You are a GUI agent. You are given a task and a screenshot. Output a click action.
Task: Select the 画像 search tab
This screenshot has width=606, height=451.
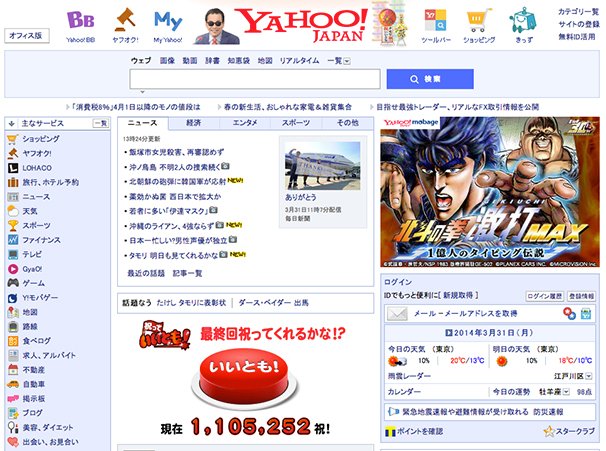167,61
